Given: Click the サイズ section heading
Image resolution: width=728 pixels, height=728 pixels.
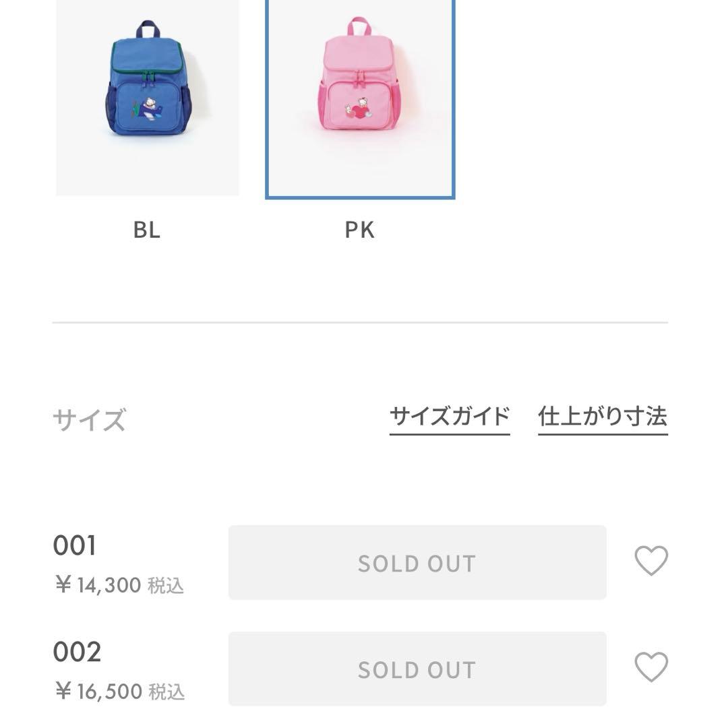Looking at the screenshot, I should pos(89,420).
